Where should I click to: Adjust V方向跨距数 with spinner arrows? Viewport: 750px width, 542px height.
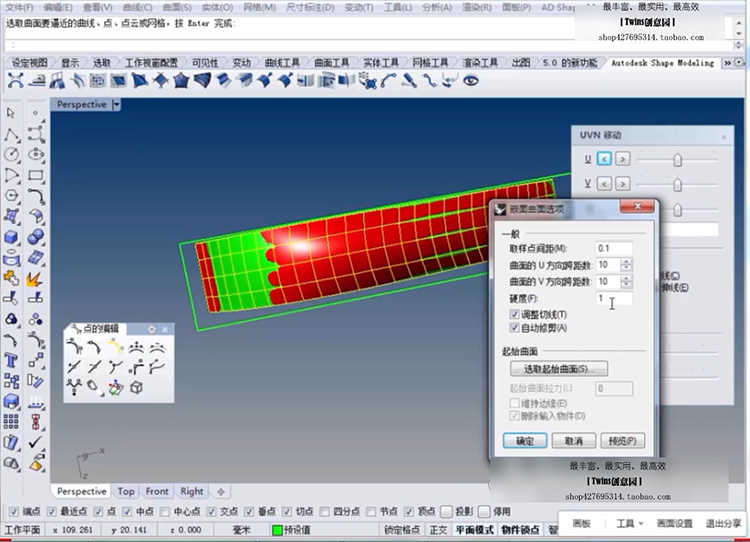[x=627, y=281]
